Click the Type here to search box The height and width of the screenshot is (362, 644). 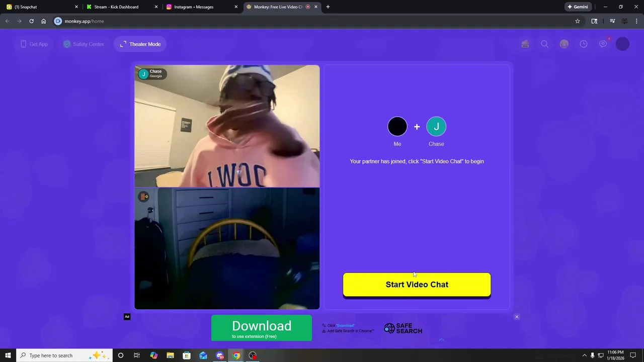64,355
